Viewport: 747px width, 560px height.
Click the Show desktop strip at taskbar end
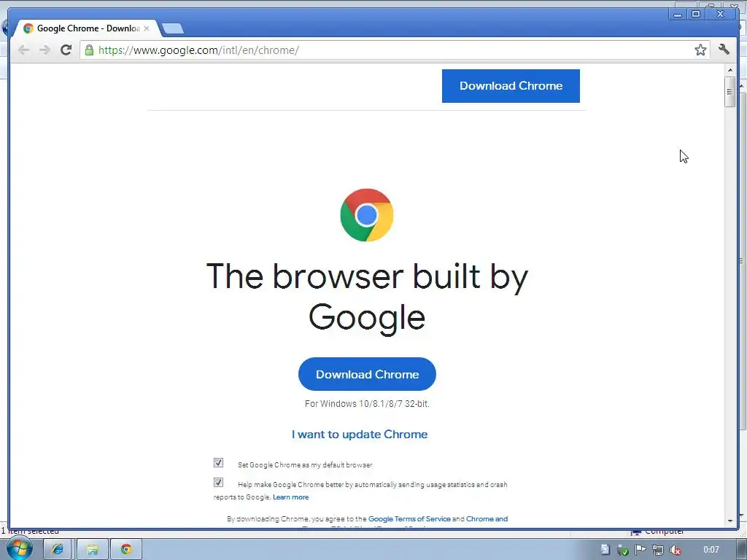tap(742, 550)
